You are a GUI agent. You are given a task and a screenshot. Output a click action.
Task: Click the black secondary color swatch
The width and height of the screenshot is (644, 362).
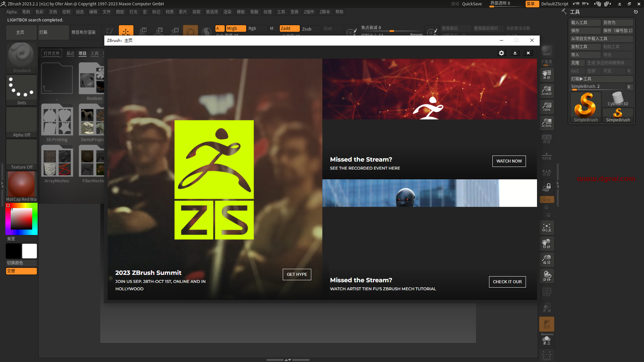click(x=13, y=251)
